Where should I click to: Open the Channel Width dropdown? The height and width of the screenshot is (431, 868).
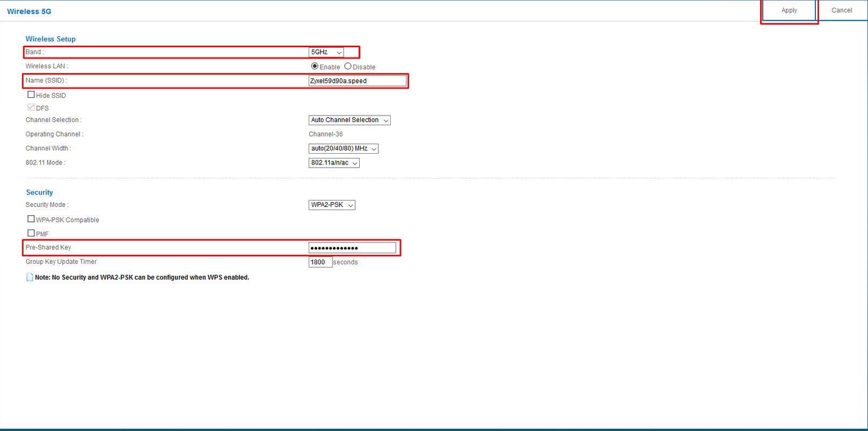click(x=344, y=148)
